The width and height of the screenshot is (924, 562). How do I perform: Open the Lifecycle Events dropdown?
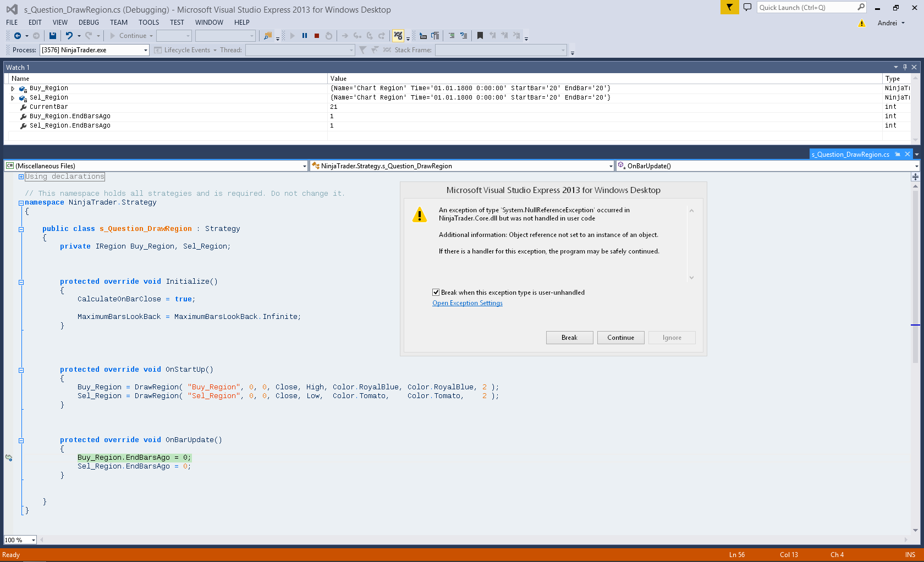coord(186,50)
